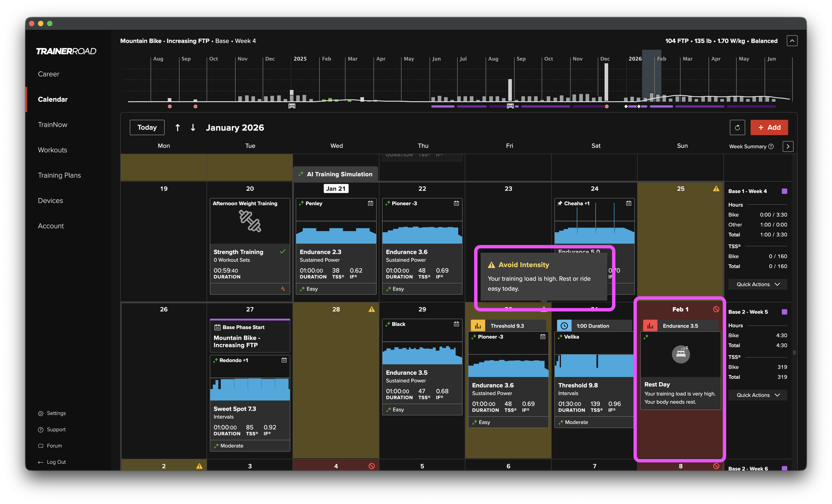The width and height of the screenshot is (832, 504).
Task: Go to Workouts in the sidebar
Action: click(x=52, y=150)
